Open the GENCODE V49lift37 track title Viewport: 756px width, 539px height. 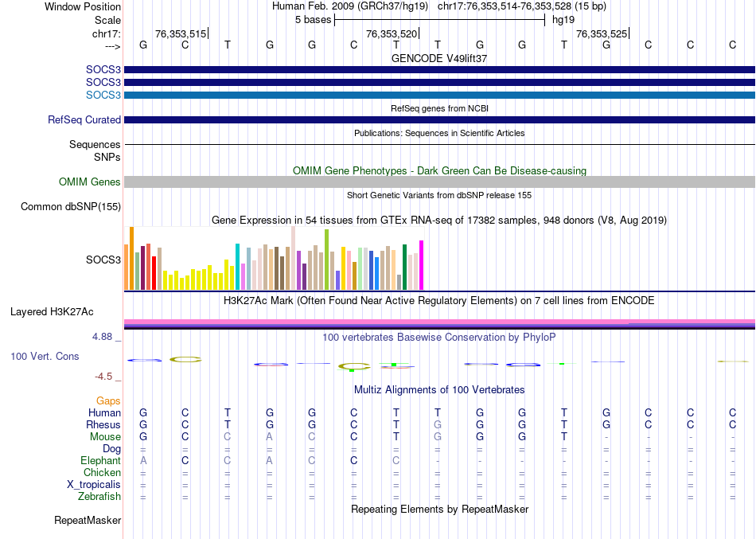[439, 58]
